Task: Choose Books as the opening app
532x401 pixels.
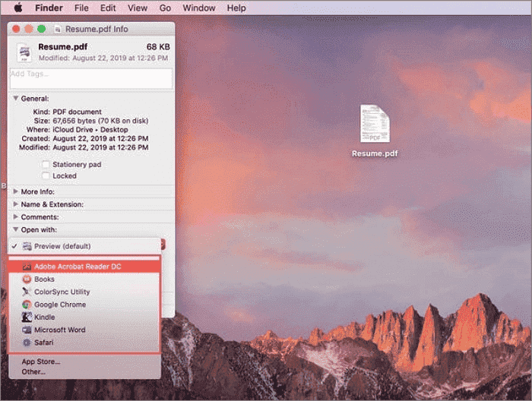Action: pyautogui.click(x=84, y=279)
